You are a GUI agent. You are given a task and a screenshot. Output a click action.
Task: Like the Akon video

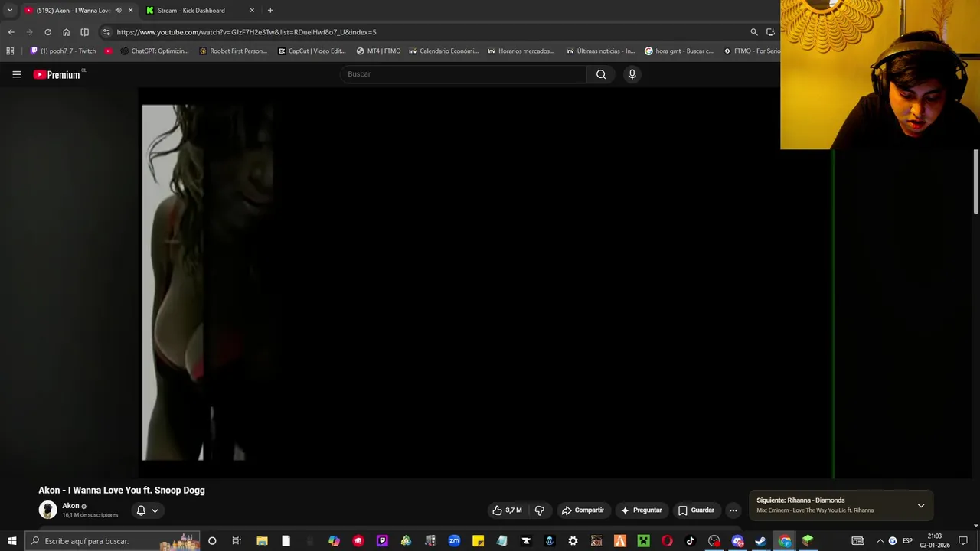click(507, 510)
